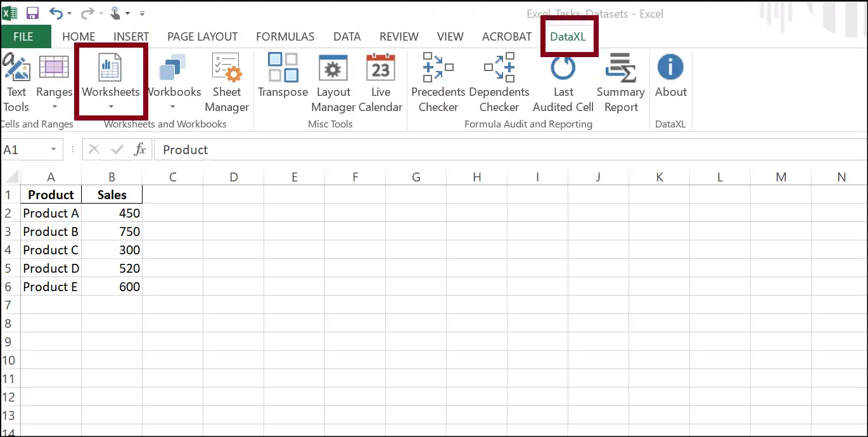This screenshot has height=437, width=868.
Task: Select column K header
Action: coord(660,177)
